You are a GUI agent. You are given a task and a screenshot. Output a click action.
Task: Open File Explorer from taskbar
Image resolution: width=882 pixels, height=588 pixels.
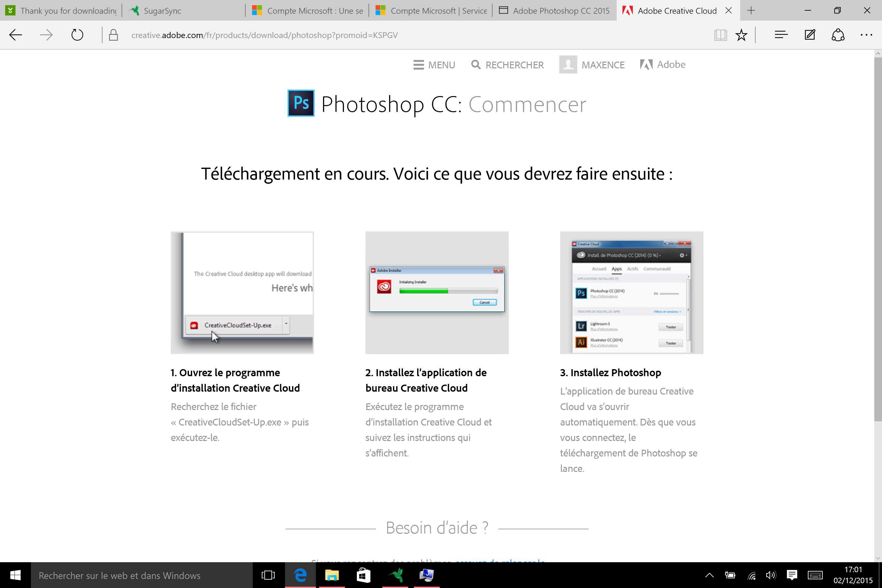point(332,575)
